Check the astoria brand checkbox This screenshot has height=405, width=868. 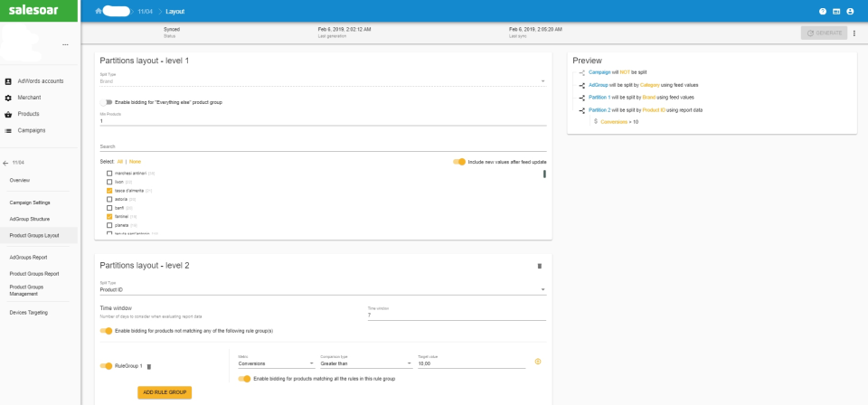click(109, 199)
